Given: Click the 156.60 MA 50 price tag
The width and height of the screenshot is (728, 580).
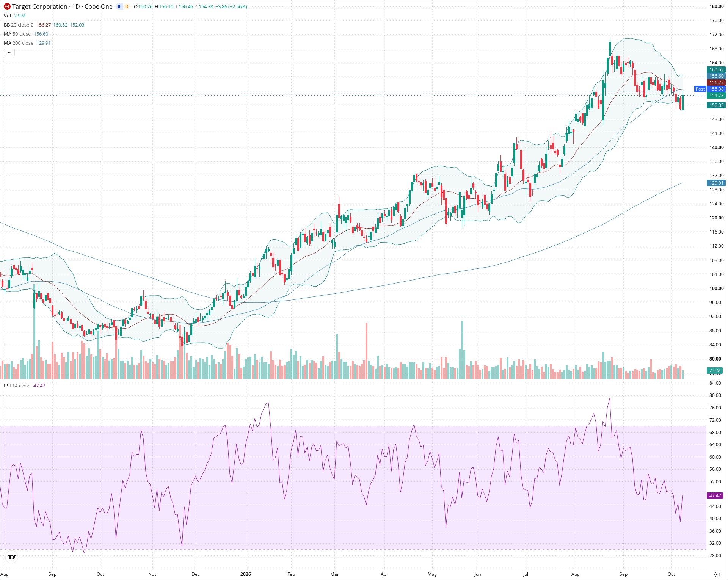Looking at the screenshot, I should coord(716,76).
